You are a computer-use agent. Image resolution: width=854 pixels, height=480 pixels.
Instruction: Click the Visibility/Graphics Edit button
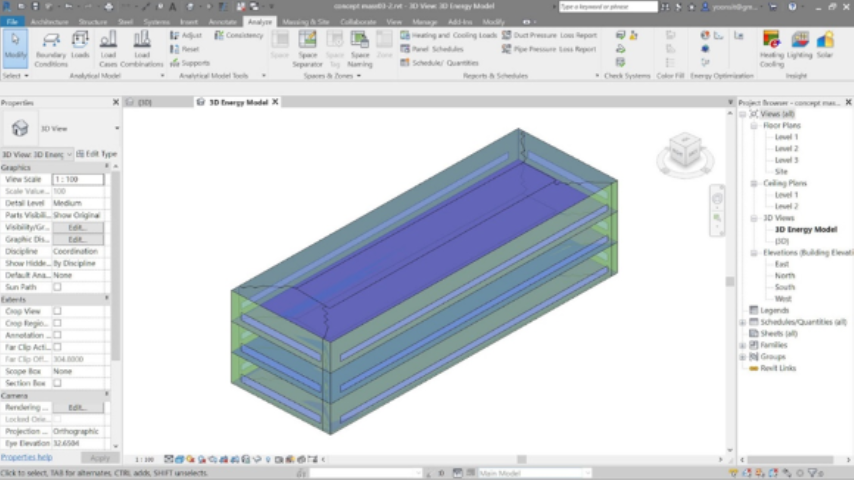pos(77,227)
